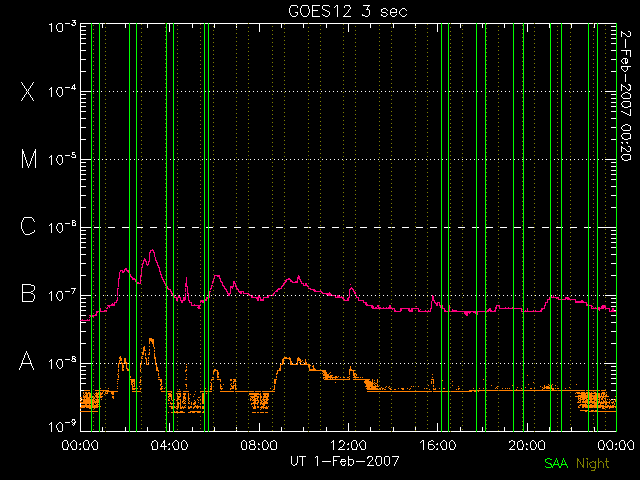Click the 'M' flare class label

[x=29, y=159]
